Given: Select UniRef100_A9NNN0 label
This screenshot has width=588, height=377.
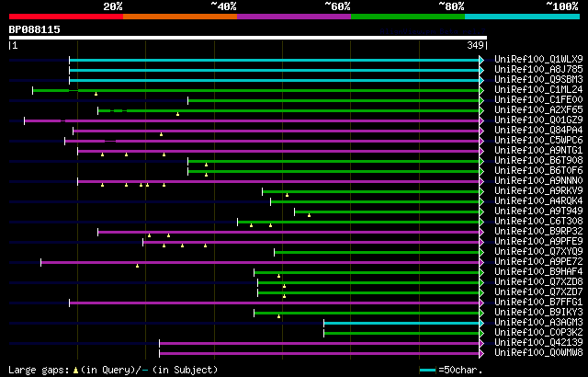Looking at the screenshot, I should tap(538, 181).
